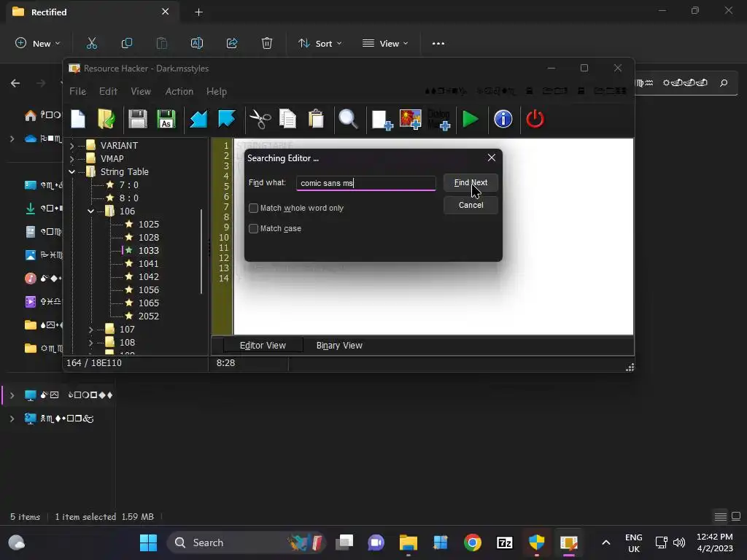The width and height of the screenshot is (747, 560).
Task: Click the blue flag export icon
Action: coord(227,119)
